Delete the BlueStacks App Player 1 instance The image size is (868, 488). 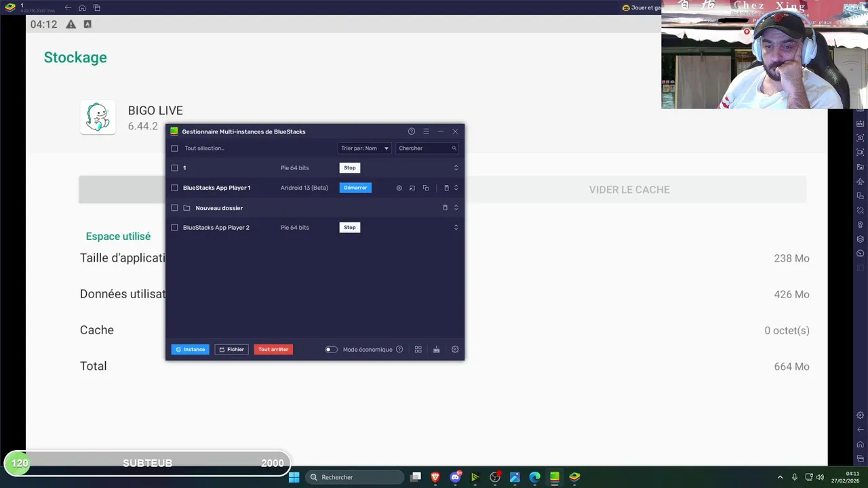pos(446,188)
